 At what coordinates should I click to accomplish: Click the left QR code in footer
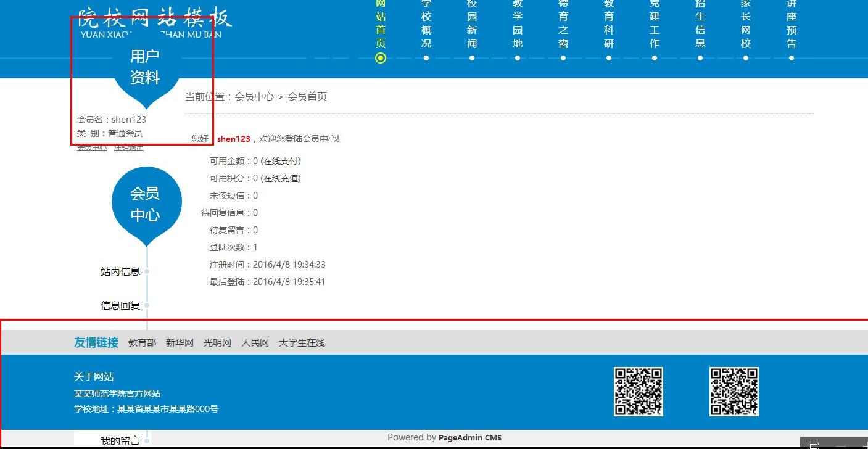tap(638, 392)
